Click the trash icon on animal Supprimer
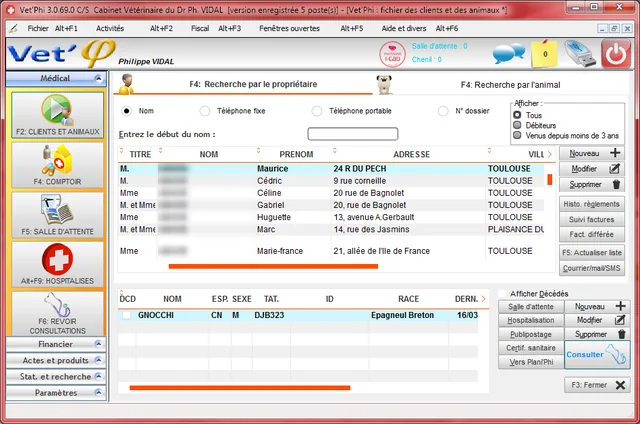The image size is (640, 424). (x=622, y=334)
